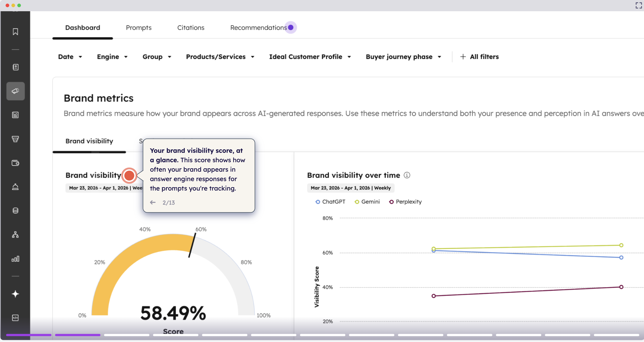Click the Gemini line's rightmost data point
This screenshot has height=342, width=644.
point(621,245)
